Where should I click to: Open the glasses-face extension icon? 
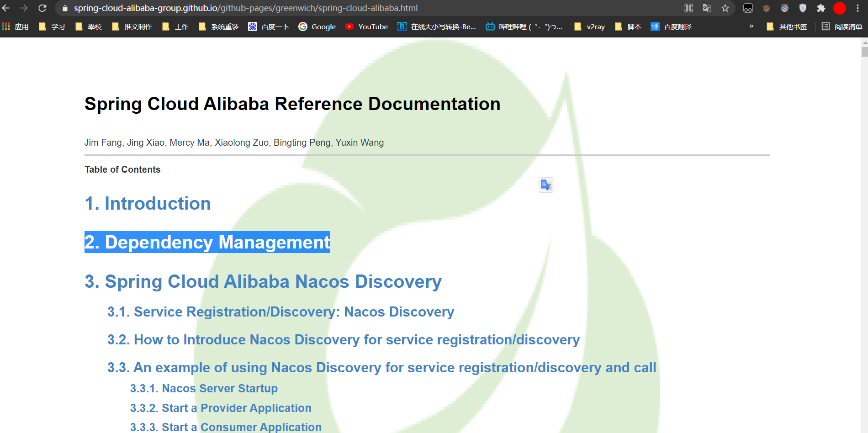tap(784, 8)
